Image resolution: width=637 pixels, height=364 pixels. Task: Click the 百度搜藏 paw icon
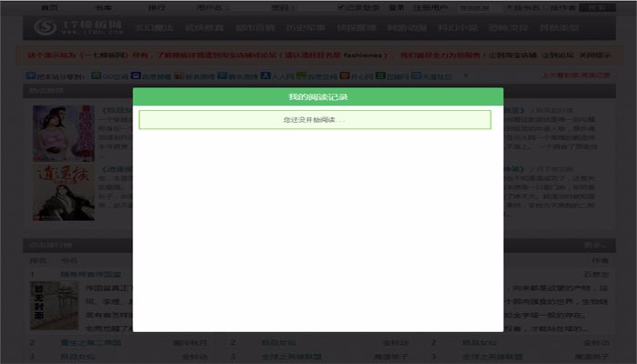[136, 76]
